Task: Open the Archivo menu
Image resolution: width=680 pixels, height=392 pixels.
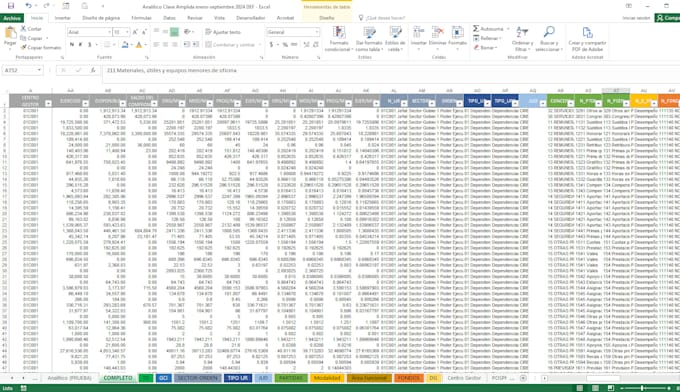Action: (x=12, y=18)
